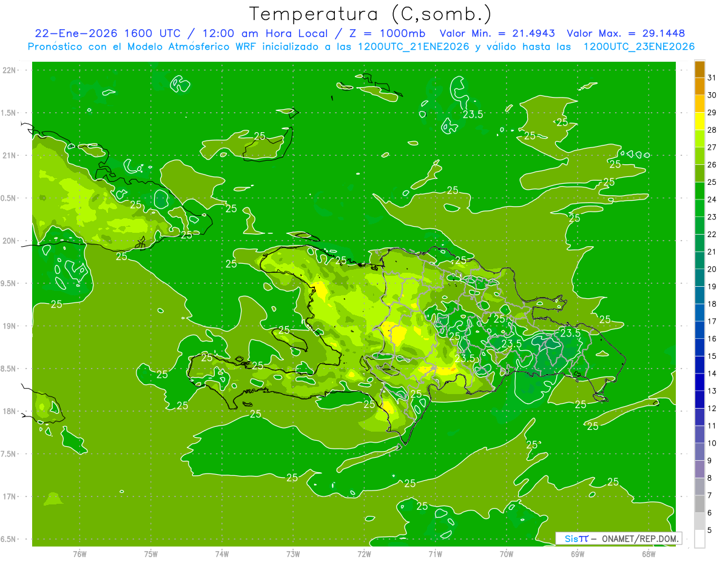Click the gray legend swatch between 6 and 7

pos(699,504)
